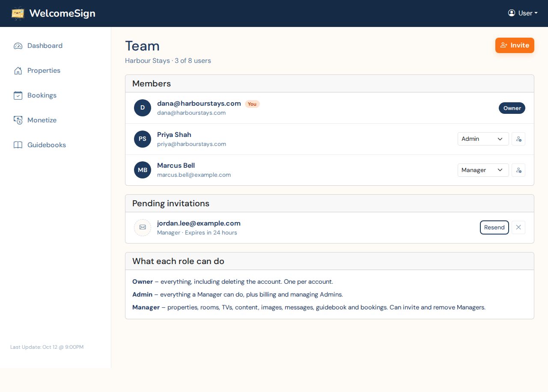Viewport: 548px width, 392px height.
Task: Click the user profile avatar icon
Action: (x=512, y=13)
